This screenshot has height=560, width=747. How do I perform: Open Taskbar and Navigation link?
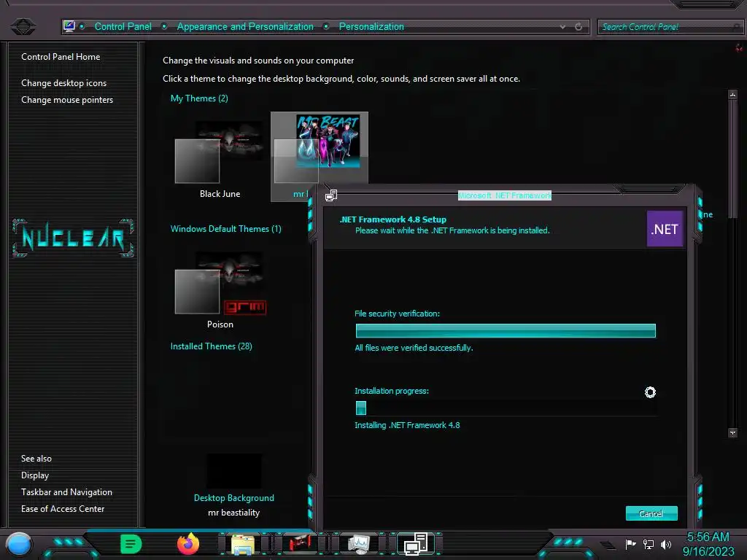(x=66, y=492)
